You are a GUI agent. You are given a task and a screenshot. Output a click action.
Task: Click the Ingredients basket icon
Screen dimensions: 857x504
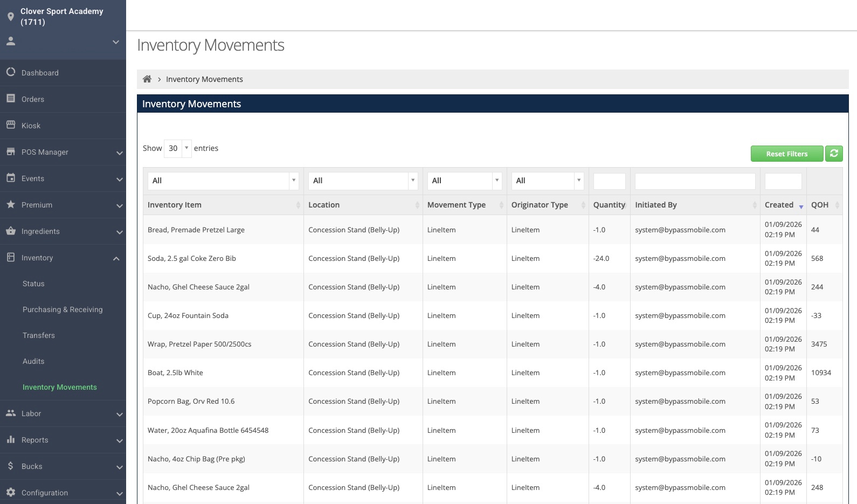tap(11, 231)
